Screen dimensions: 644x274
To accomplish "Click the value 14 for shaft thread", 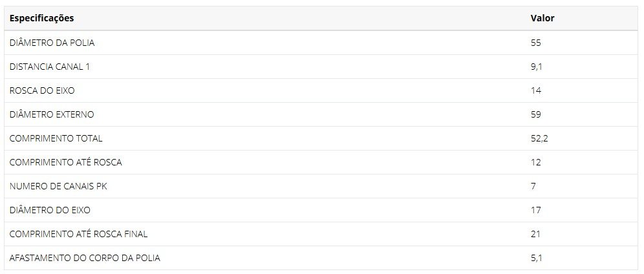I will pyautogui.click(x=535, y=90).
